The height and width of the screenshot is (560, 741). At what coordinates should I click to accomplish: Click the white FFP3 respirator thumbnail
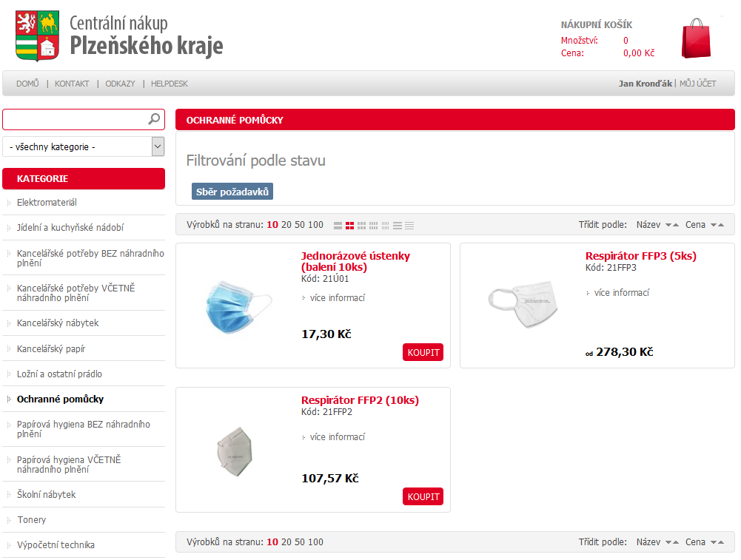pos(523,303)
